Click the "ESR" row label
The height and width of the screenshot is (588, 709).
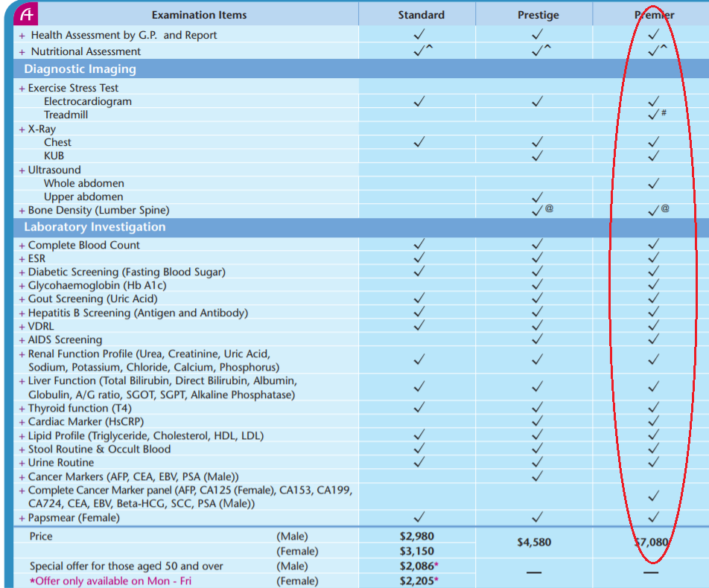pos(36,258)
